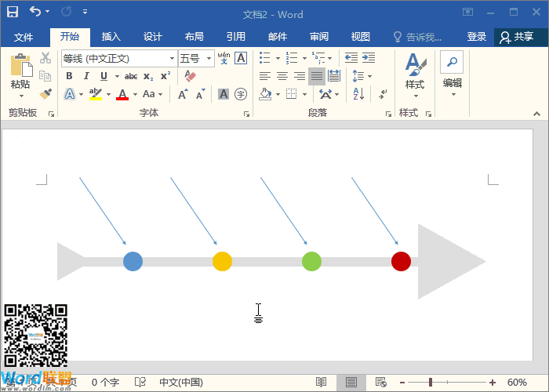Save the document with the floppy icon
The width and height of the screenshot is (549, 392).
point(13,12)
